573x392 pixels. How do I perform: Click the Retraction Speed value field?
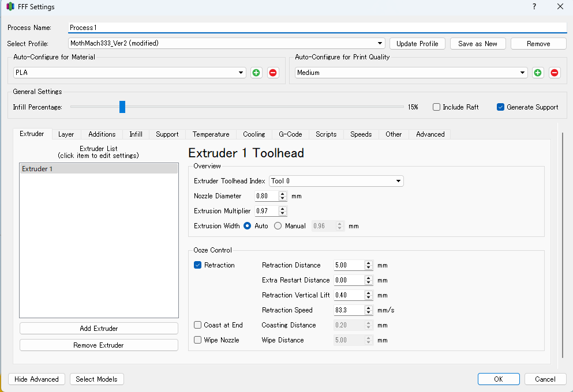tap(349, 310)
